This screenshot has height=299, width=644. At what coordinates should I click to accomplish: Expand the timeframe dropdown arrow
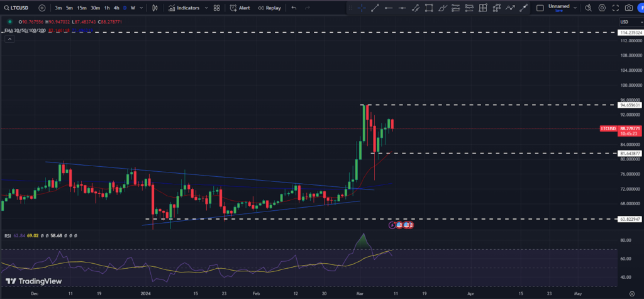point(142,8)
